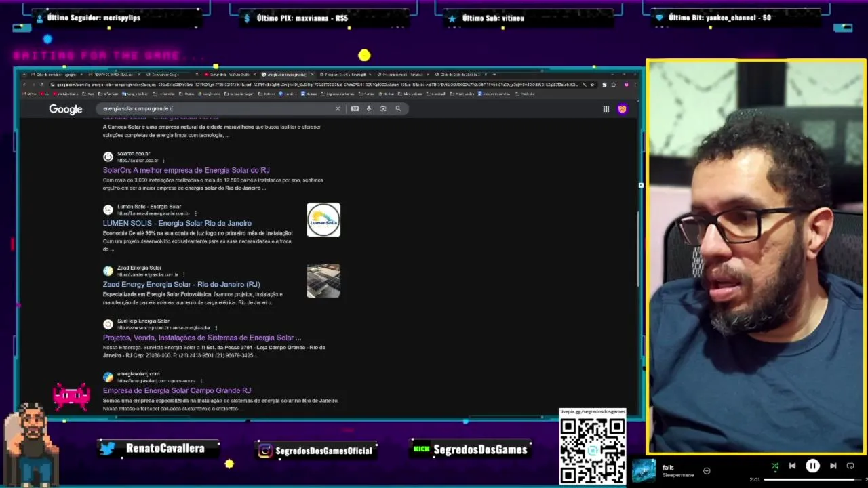This screenshot has width=868, height=488.
Task: Open Projetos, Venda, Instalações de Sistemas result
Action: tap(202, 338)
